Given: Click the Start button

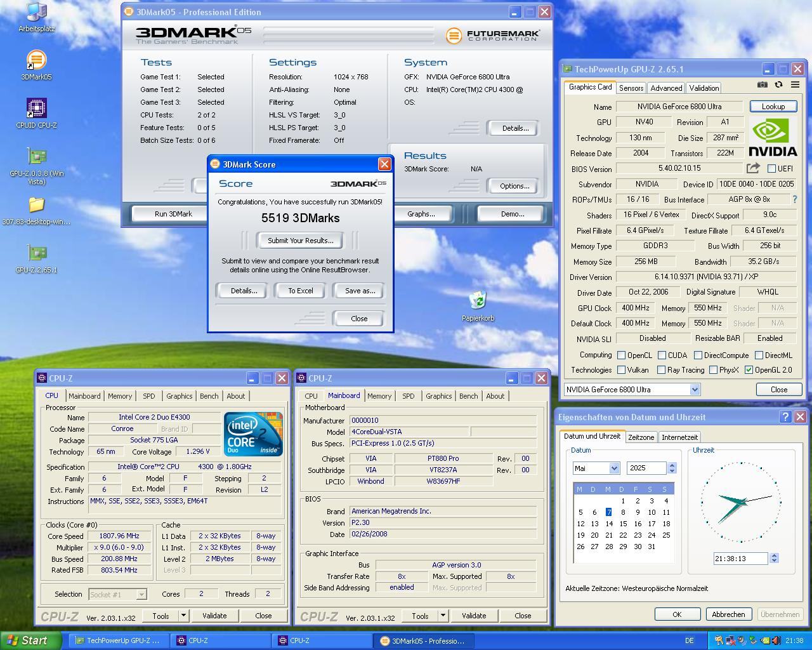Looking at the screenshot, I should point(31,640).
